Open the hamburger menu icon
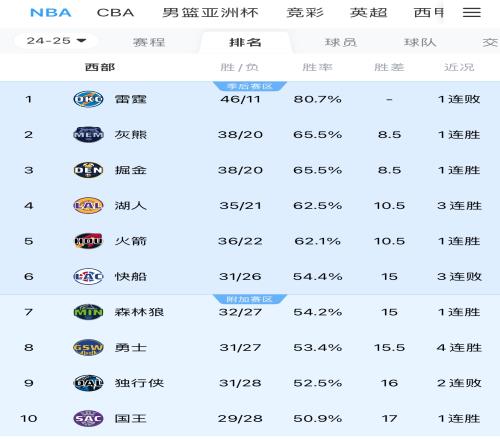 (x=472, y=13)
